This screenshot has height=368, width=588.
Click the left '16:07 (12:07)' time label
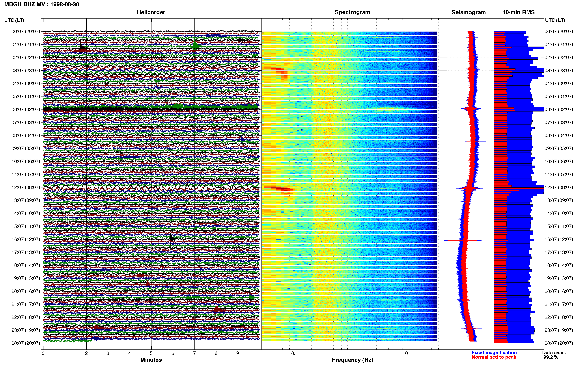pyautogui.click(x=26, y=239)
